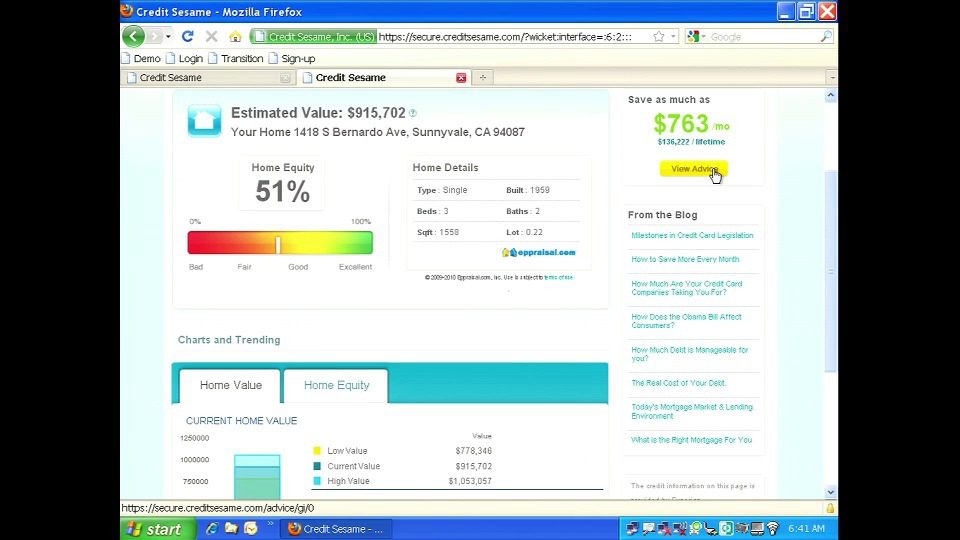
Task: Open the Windows start menu
Action: (158, 528)
